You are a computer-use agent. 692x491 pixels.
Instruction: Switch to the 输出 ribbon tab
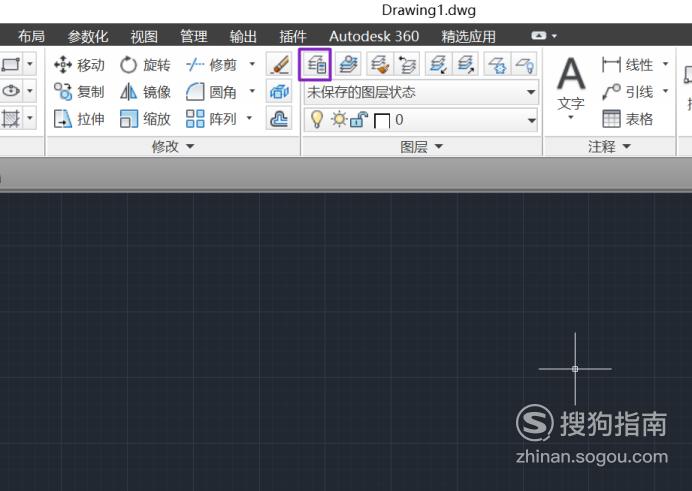click(x=243, y=36)
